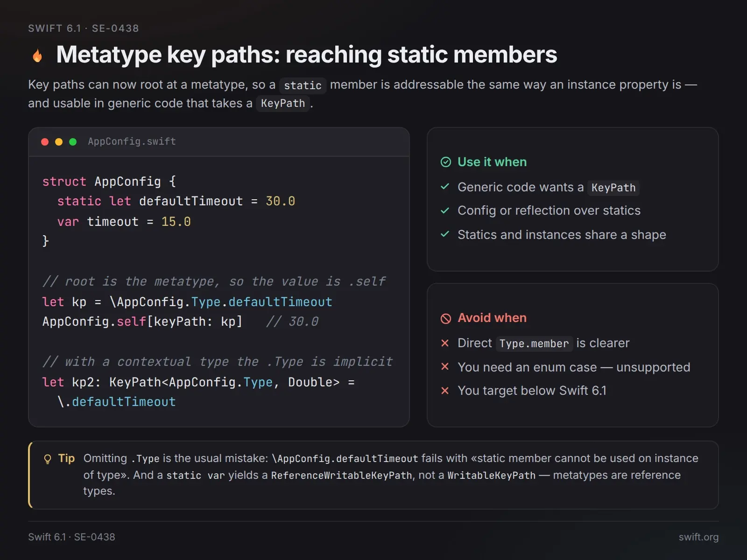Image resolution: width=747 pixels, height=560 pixels.
Task: Click the KeyPath chip in Use it when list
Action: pos(613,188)
